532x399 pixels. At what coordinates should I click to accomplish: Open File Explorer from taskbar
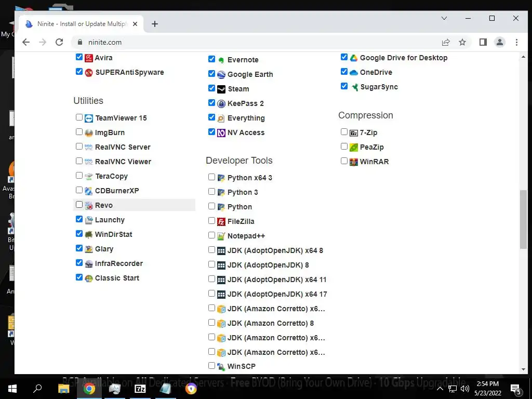click(63, 389)
